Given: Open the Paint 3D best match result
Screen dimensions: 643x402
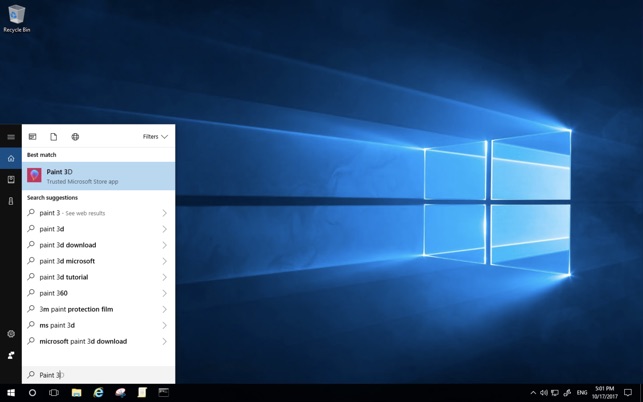Looking at the screenshot, I should [98, 176].
